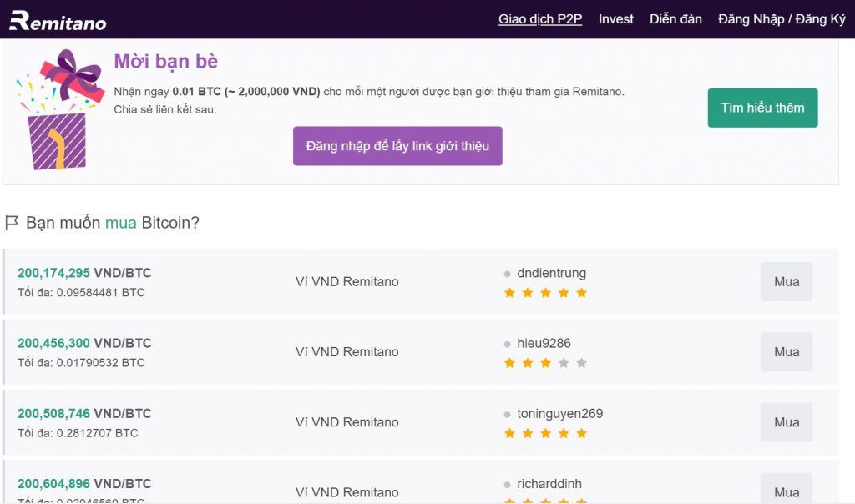Select the 200,508,746 VND/BTC price
Image resolution: width=855 pixels, height=504 pixels.
[x=84, y=414]
